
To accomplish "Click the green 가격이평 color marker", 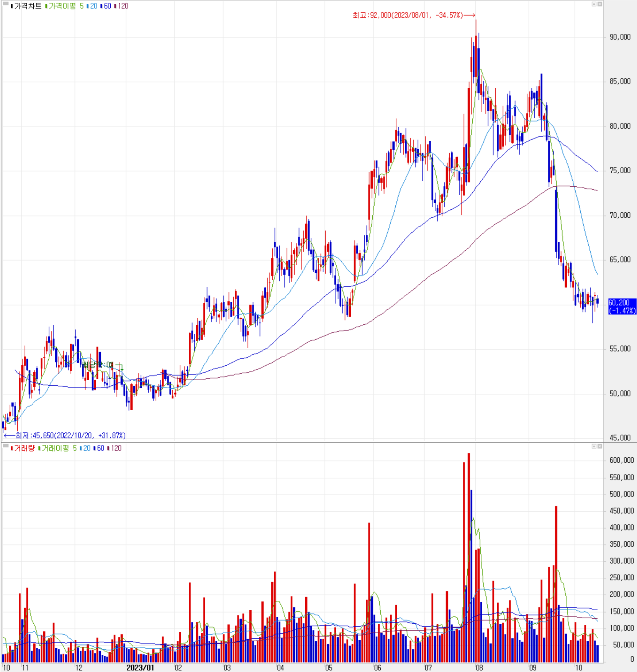I will point(46,6).
